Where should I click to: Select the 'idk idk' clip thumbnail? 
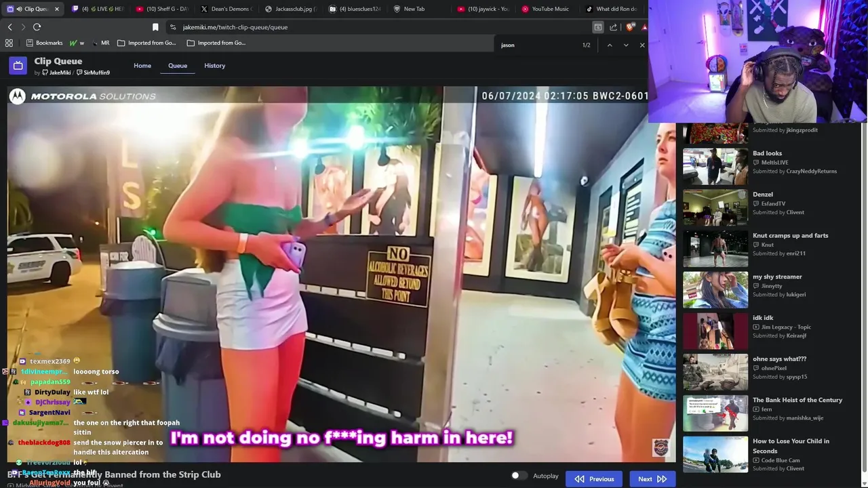click(x=715, y=331)
